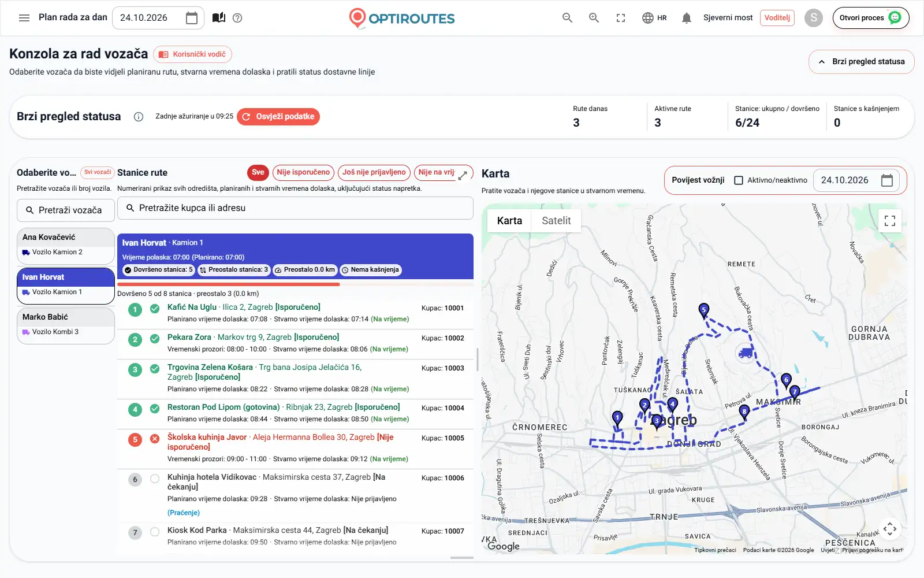
Task: Toggle status circle for Kuhinja hotela Vidikovac
Action: pos(155,479)
